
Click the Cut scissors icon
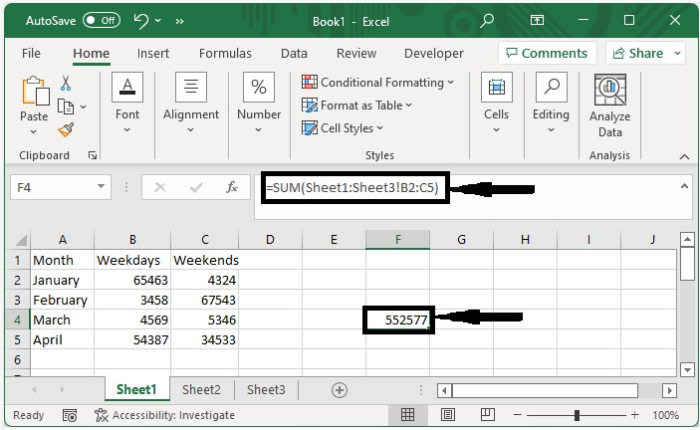pyautogui.click(x=66, y=83)
